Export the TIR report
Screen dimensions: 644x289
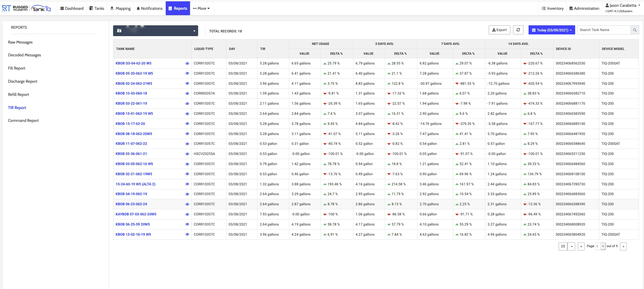pos(499,30)
